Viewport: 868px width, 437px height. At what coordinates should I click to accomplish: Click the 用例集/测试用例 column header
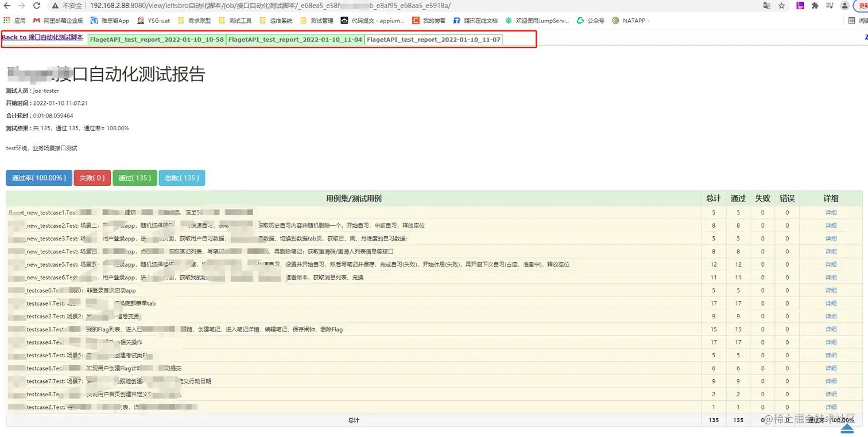point(354,198)
